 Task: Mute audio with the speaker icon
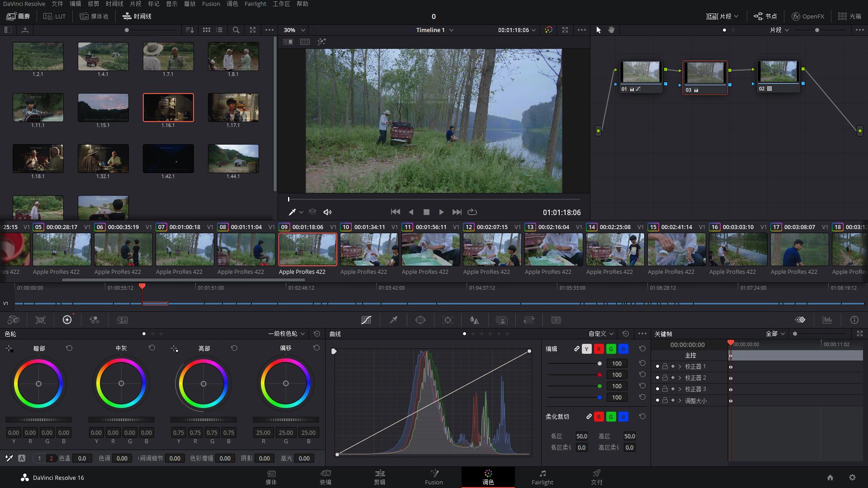point(328,212)
